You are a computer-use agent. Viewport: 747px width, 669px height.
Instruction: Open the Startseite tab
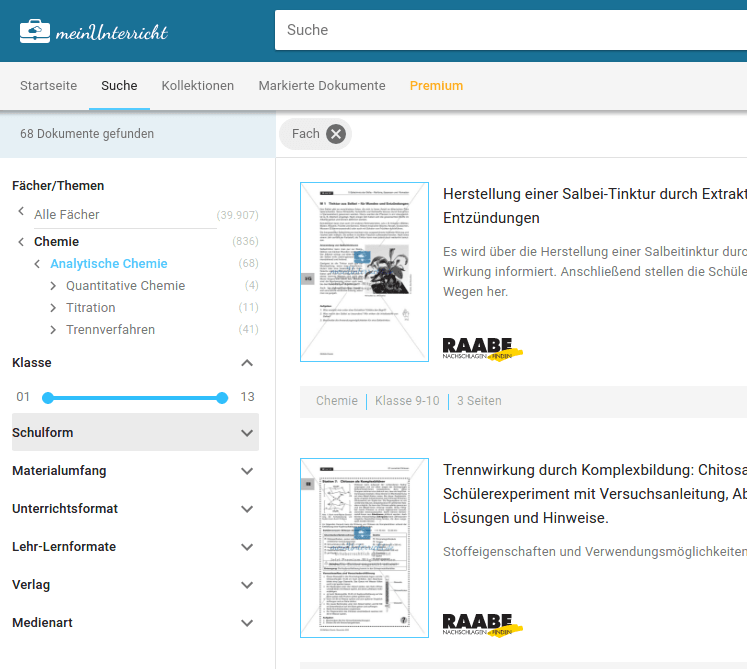point(48,86)
